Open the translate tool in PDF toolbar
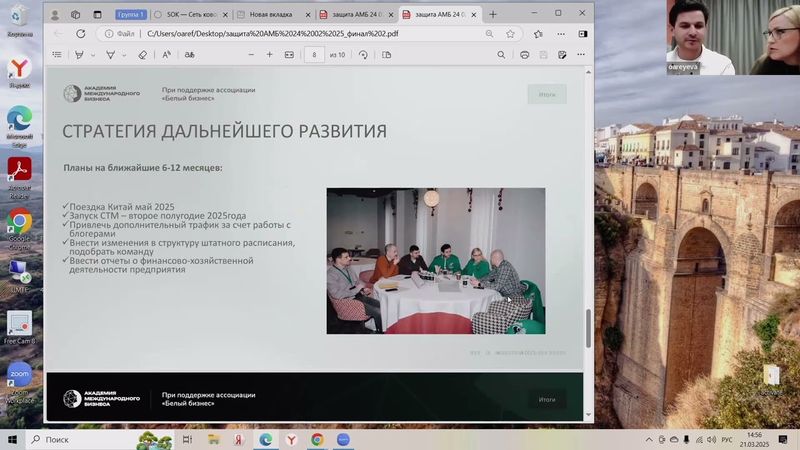Screen dimensions: 800x450 [189, 55]
